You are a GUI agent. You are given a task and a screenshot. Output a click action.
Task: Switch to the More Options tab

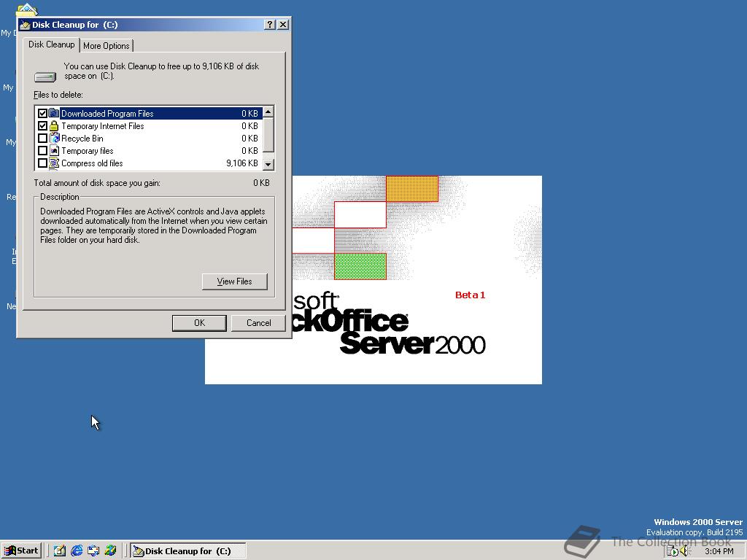click(107, 46)
